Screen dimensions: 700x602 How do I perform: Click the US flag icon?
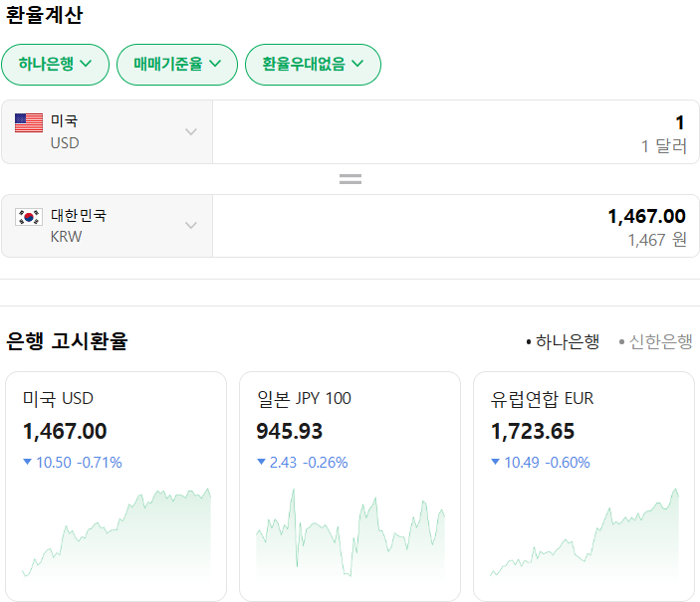click(29, 122)
